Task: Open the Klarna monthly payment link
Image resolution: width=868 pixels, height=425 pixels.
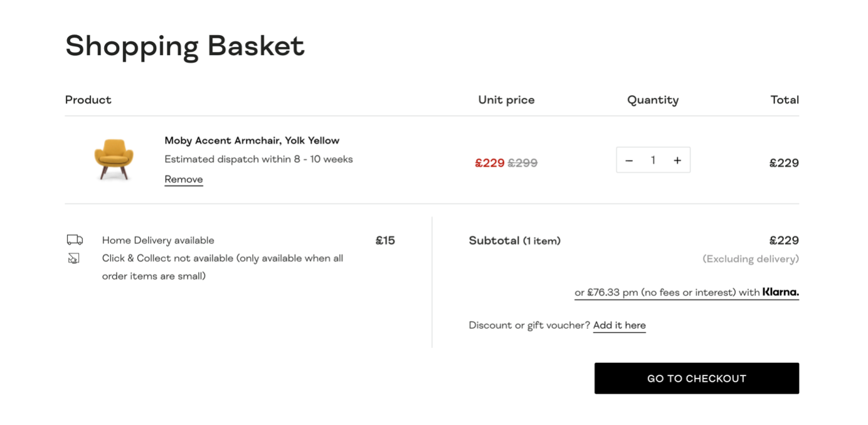Action: [x=687, y=293]
